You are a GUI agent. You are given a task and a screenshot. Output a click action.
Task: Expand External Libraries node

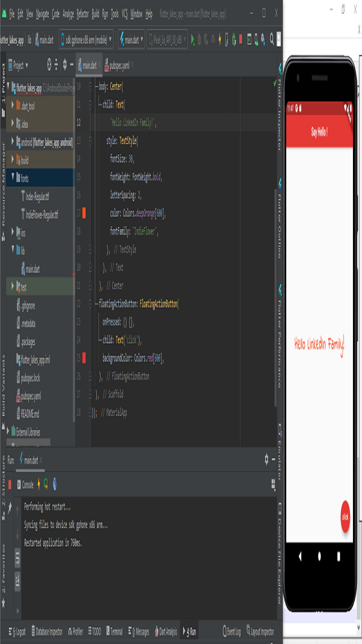[x=8, y=431]
